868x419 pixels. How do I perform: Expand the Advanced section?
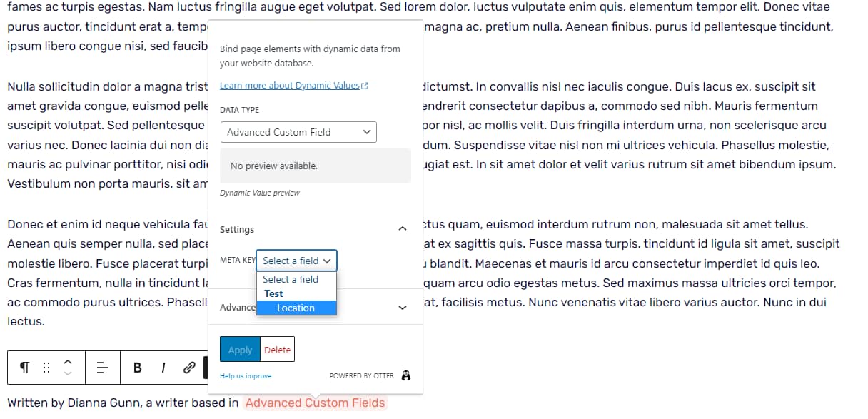[x=402, y=306]
